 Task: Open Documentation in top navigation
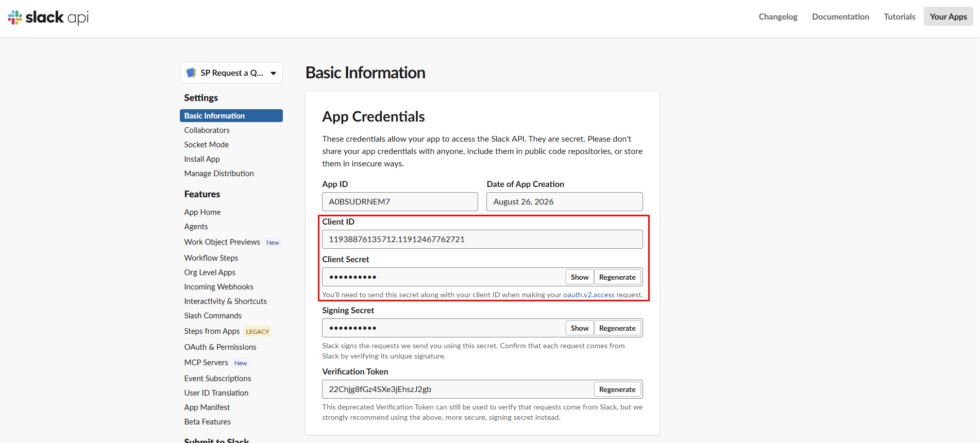pos(840,16)
